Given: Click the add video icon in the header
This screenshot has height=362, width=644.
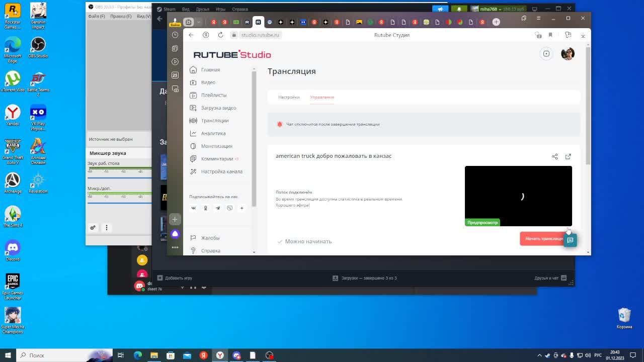Looking at the screenshot, I should coord(546,54).
